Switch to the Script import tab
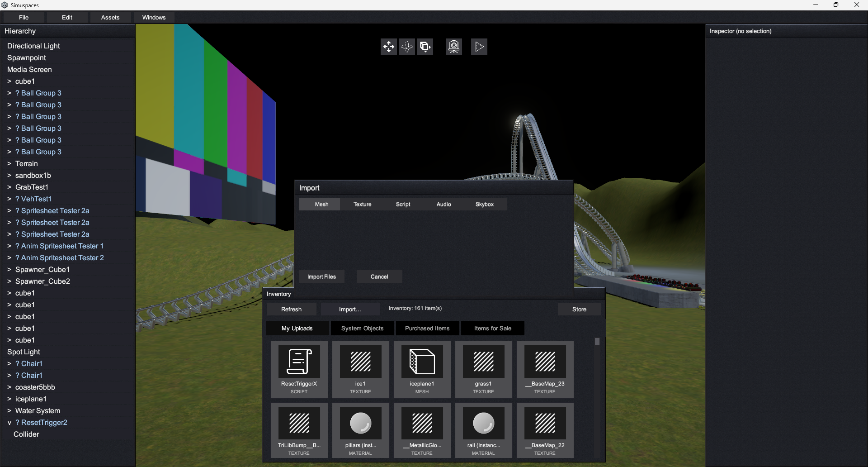This screenshot has width=868, height=467. pos(403,204)
